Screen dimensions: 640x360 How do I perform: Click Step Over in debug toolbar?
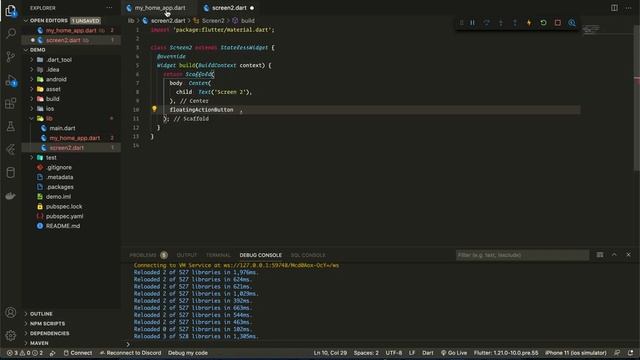point(487,23)
